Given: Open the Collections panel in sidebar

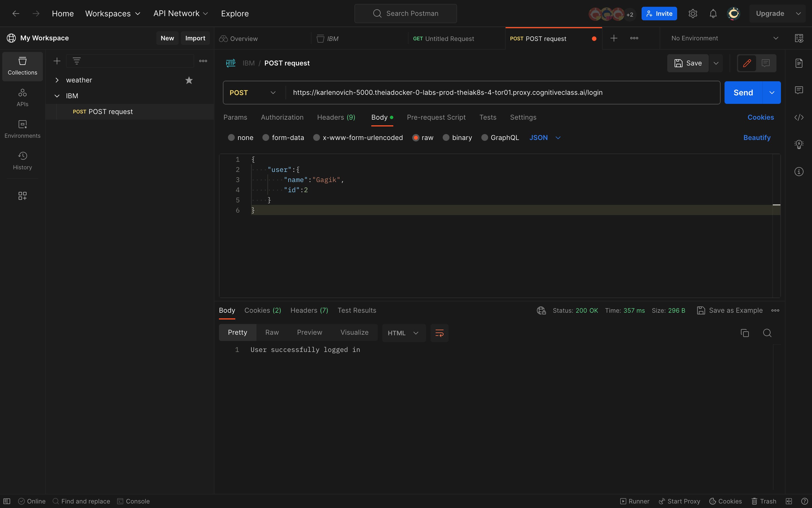Looking at the screenshot, I should point(22,66).
